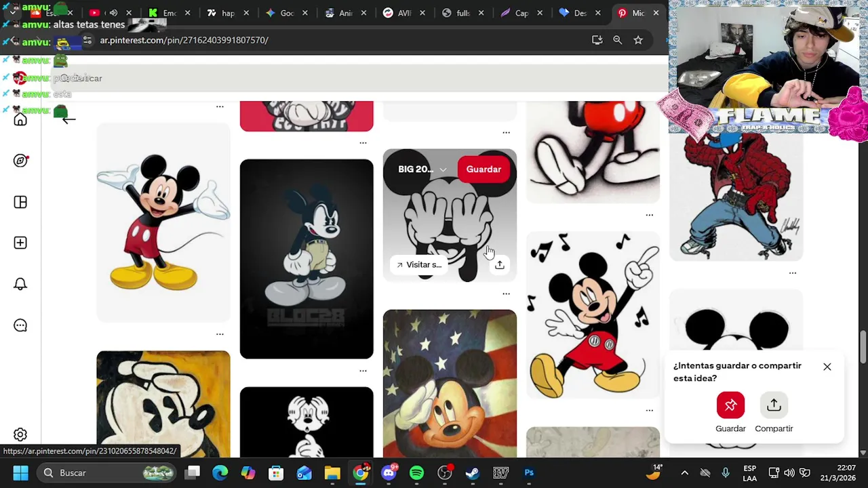This screenshot has width=868, height=488.
Task: Open notifications bell in the Pinterest sidebar
Action: coord(20,284)
